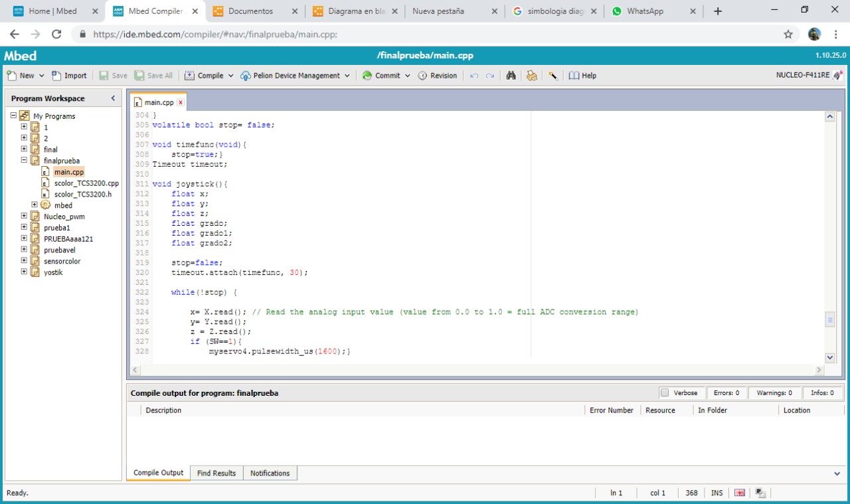Expand the final program
The width and height of the screenshot is (850, 504).
click(24, 149)
